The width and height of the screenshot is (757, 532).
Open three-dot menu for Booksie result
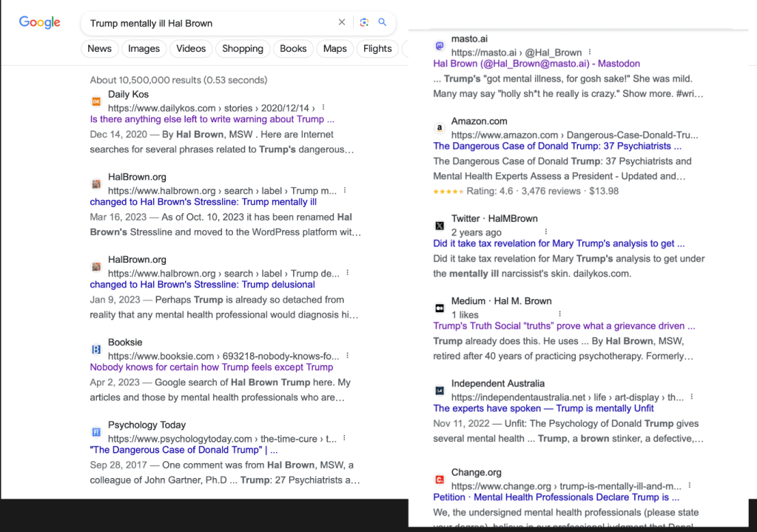(347, 356)
